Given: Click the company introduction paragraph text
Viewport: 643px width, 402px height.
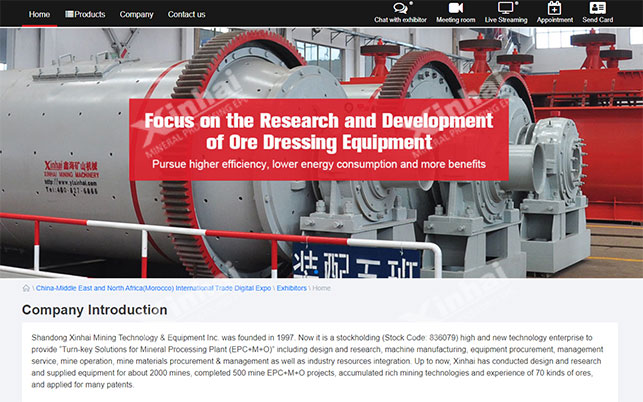Looking at the screenshot, I should click(320, 361).
